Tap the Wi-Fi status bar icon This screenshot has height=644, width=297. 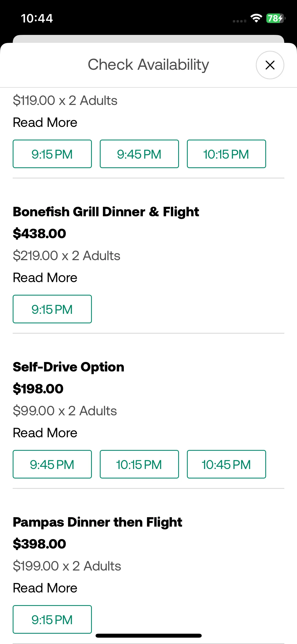tap(256, 18)
